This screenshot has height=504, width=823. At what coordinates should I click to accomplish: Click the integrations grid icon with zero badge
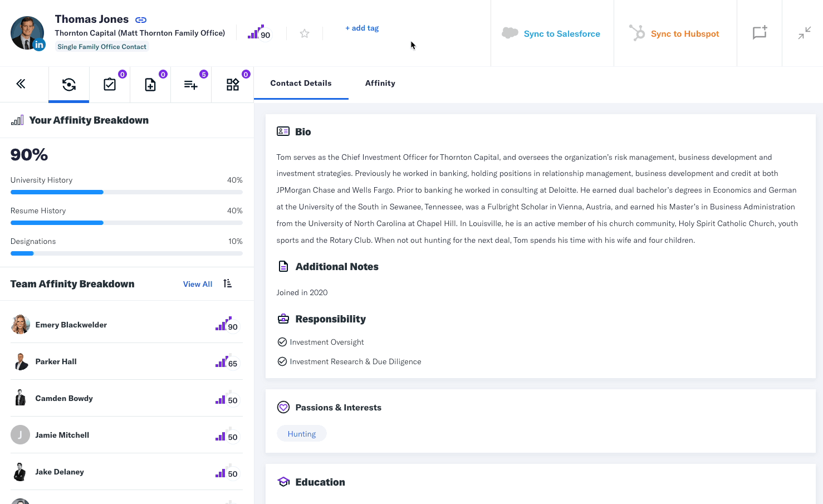[232, 85]
